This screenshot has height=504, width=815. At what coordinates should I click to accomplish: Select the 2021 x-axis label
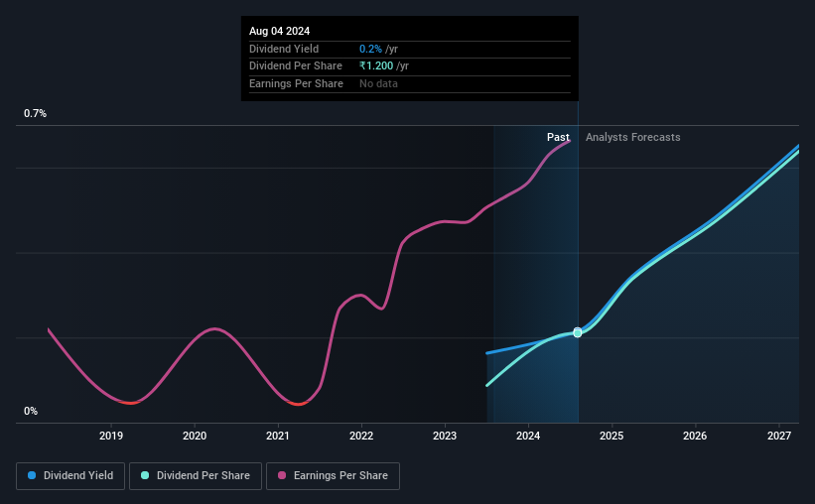click(x=278, y=436)
